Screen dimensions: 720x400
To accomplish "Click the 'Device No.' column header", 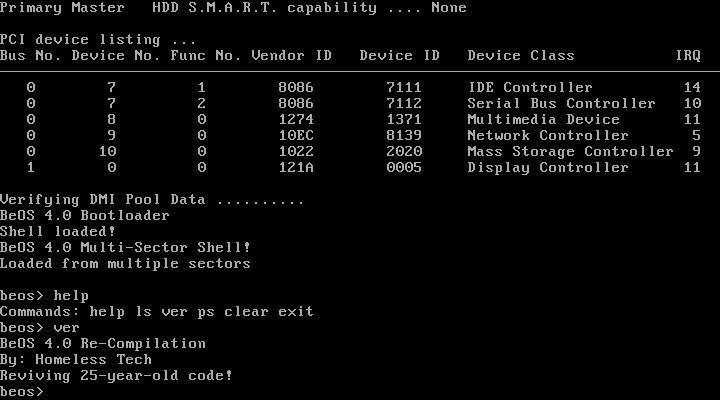I will tap(116, 56).
